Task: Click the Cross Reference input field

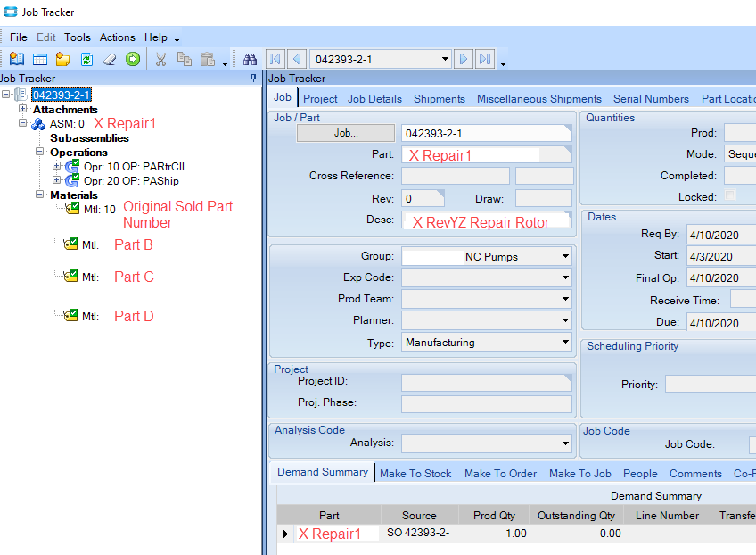Action: 456,176
